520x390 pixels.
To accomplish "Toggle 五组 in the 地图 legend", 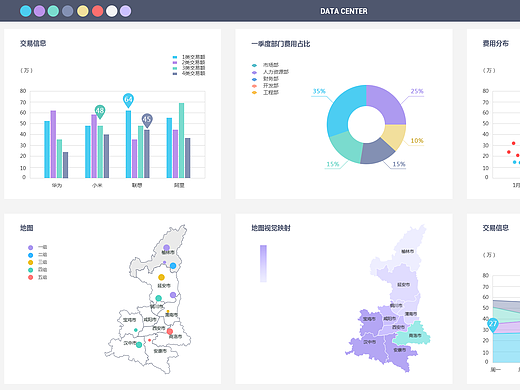I will [x=38, y=277].
